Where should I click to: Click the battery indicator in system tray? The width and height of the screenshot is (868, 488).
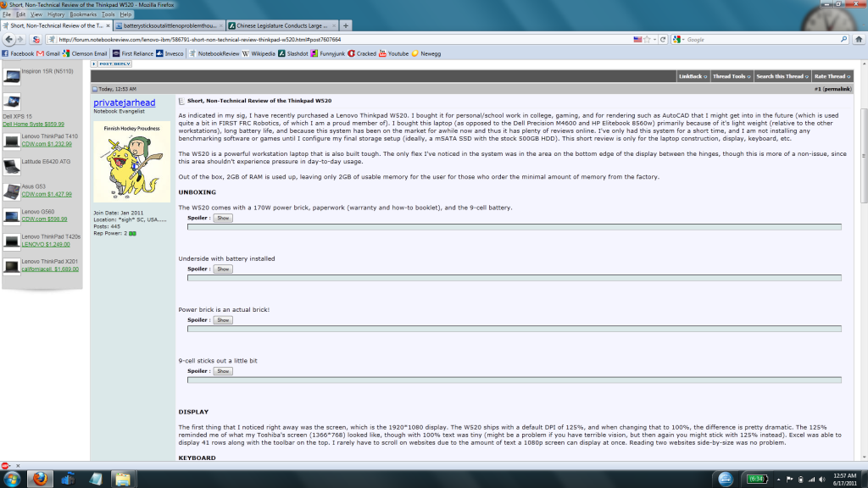(x=757, y=480)
